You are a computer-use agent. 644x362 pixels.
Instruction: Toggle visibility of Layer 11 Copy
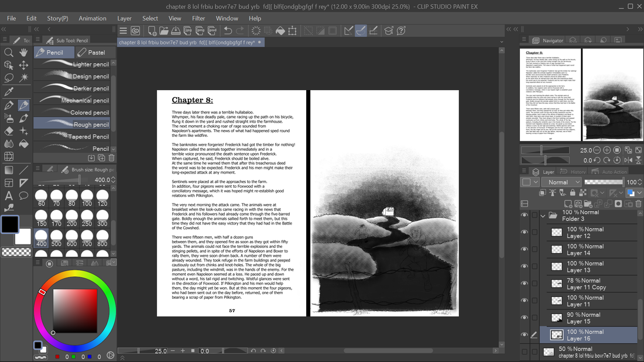(x=525, y=284)
